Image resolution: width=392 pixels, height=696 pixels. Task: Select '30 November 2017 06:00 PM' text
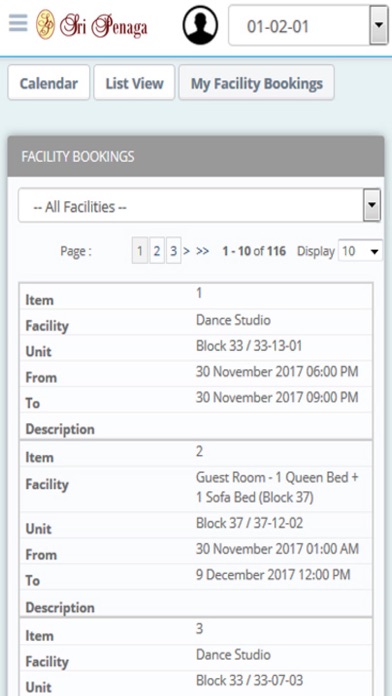click(x=277, y=372)
